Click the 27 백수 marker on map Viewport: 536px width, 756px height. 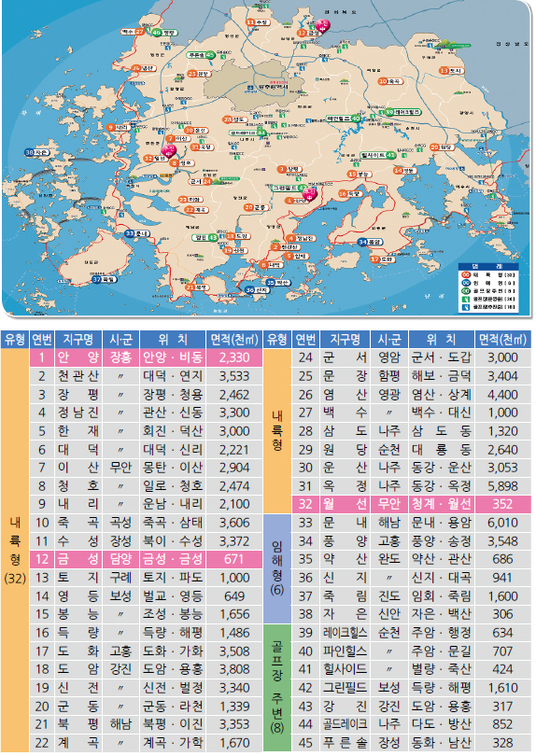133,32
